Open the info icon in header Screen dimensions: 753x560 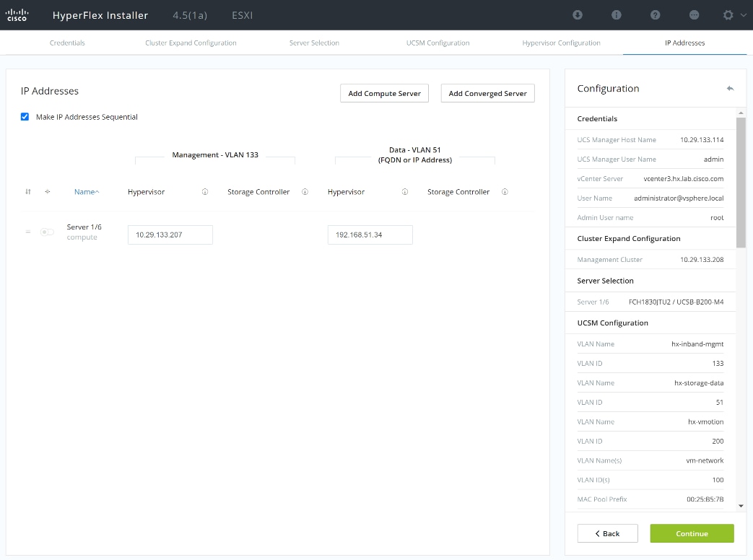click(616, 15)
